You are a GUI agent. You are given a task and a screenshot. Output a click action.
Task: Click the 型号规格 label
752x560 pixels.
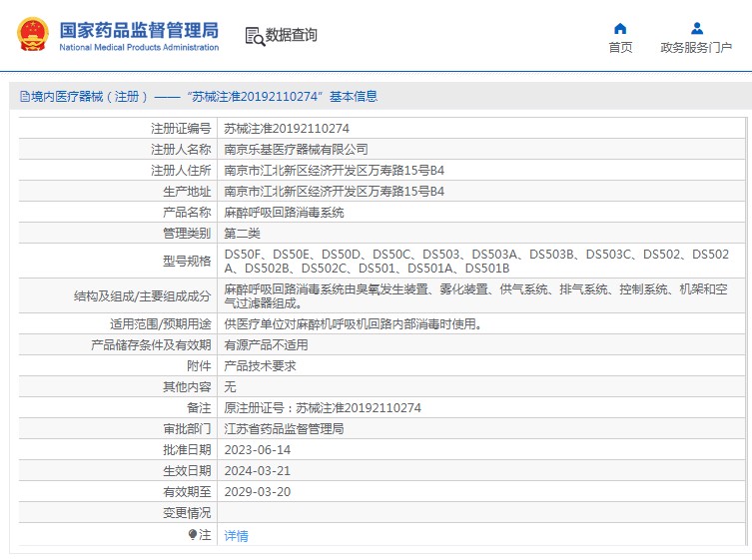pos(187,262)
